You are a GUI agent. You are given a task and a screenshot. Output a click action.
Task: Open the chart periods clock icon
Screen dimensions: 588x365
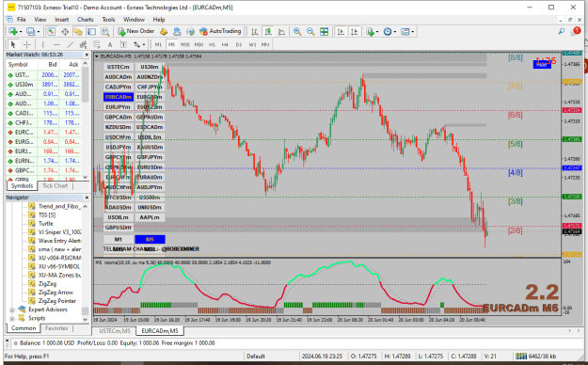click(388, 31)
